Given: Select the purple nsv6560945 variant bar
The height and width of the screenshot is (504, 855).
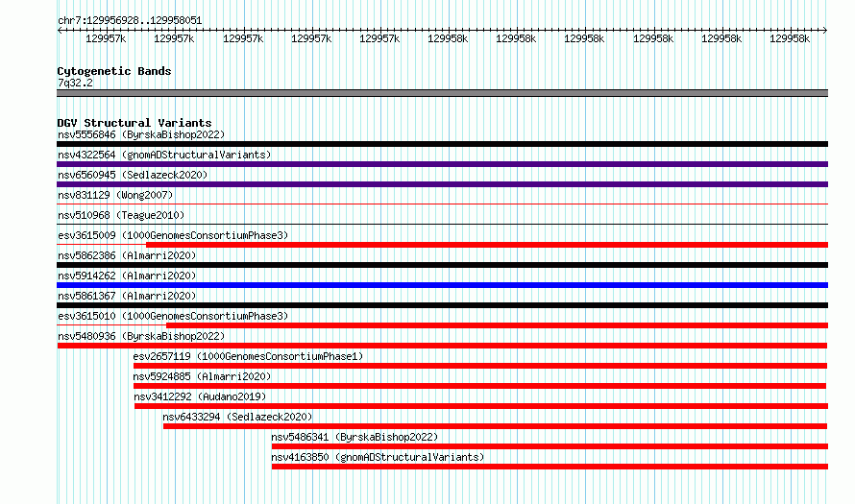Looking at the screenshot, I should pos(442,184).
